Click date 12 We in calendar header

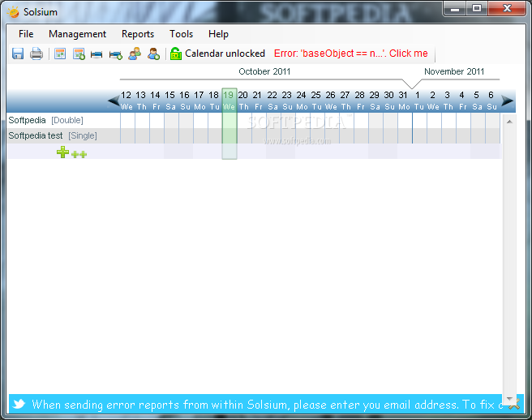pos(127,101)
